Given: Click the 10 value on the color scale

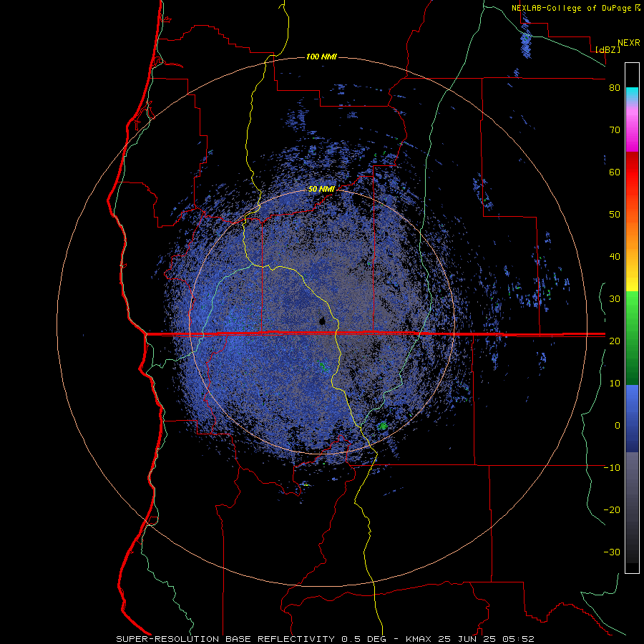Looking at the screenshot, I should pyautogui.click(x=615, y=384).
